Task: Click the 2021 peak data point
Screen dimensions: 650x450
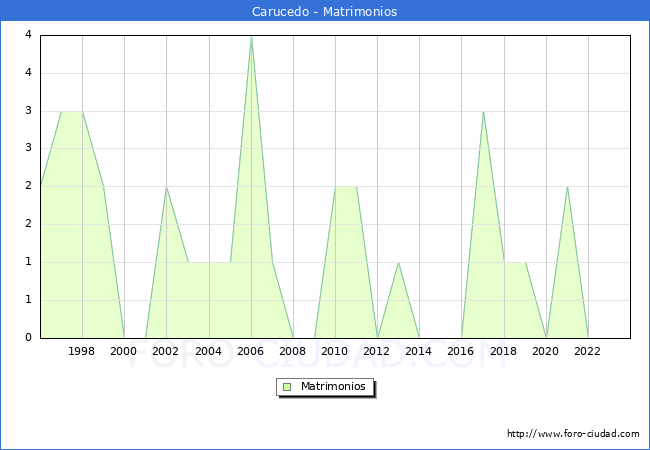Action: 567,187
